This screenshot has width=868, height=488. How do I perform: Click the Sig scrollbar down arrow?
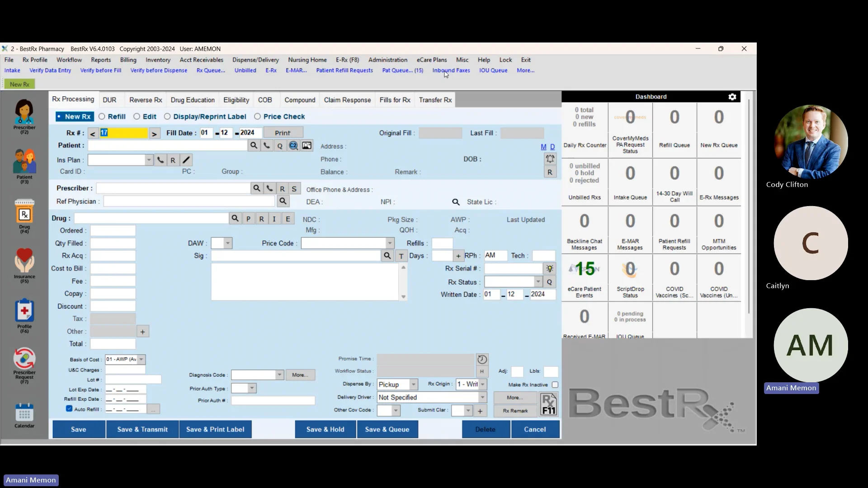(403, 297)
